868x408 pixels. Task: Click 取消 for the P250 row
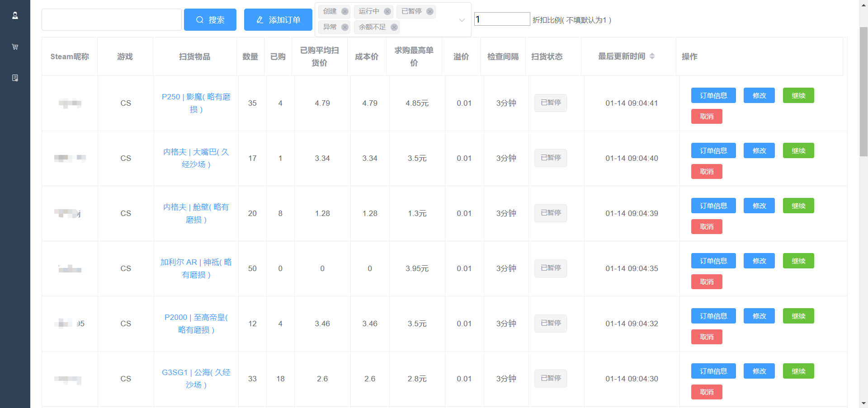[707, 116]
